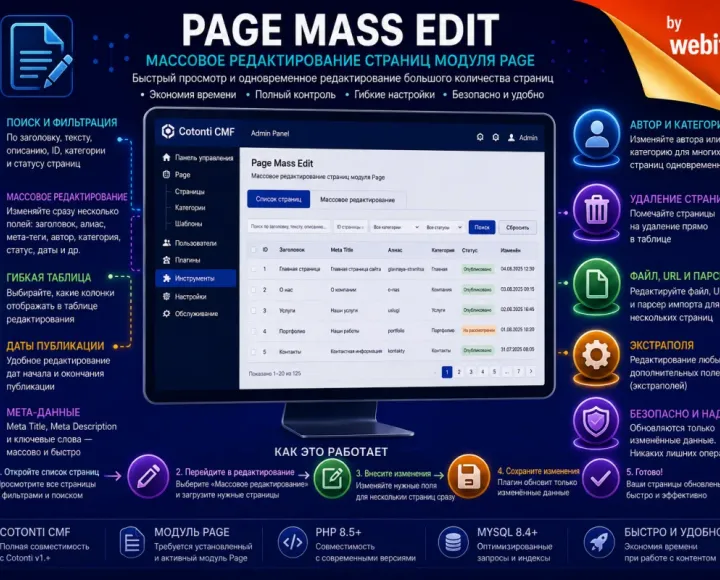Go to pagination page 7
The width and height of the screenshot is (720, 580).
(518, 372)
